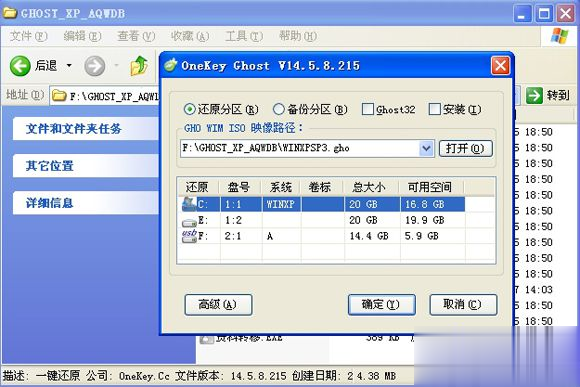Screen dimensions: 580x387
Task: Open the 帮助(H) menu
Action: [x=298, y=36]
